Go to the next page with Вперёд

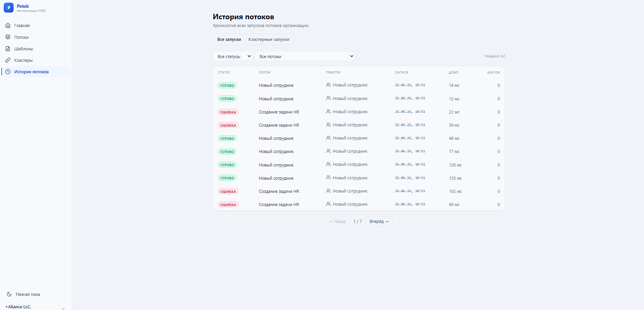click(x=379, y=222)
